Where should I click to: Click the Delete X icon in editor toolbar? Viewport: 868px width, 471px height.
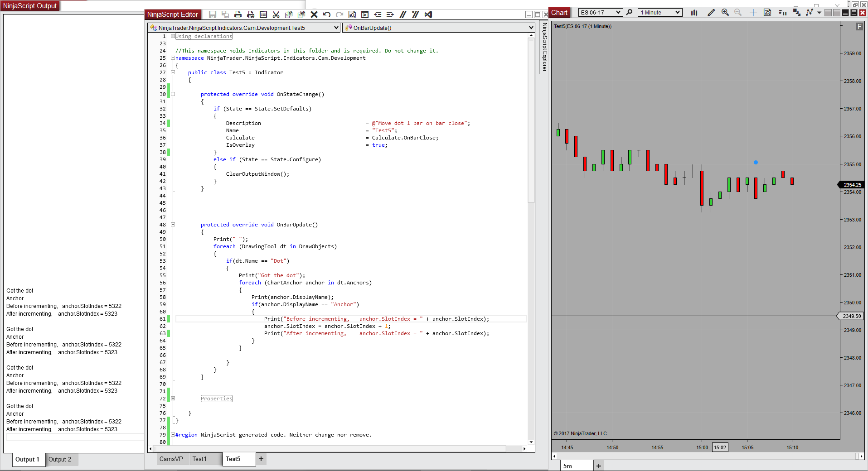click(314, 14)
